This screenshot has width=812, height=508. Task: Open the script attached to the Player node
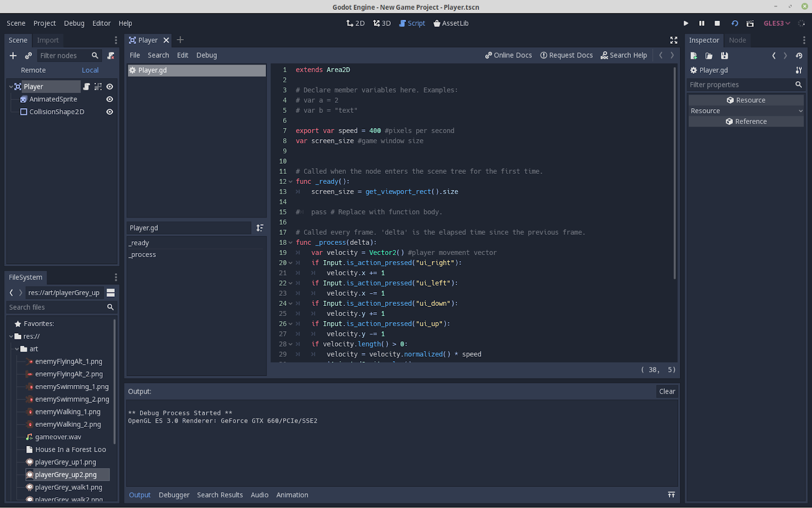coord(86,86)
